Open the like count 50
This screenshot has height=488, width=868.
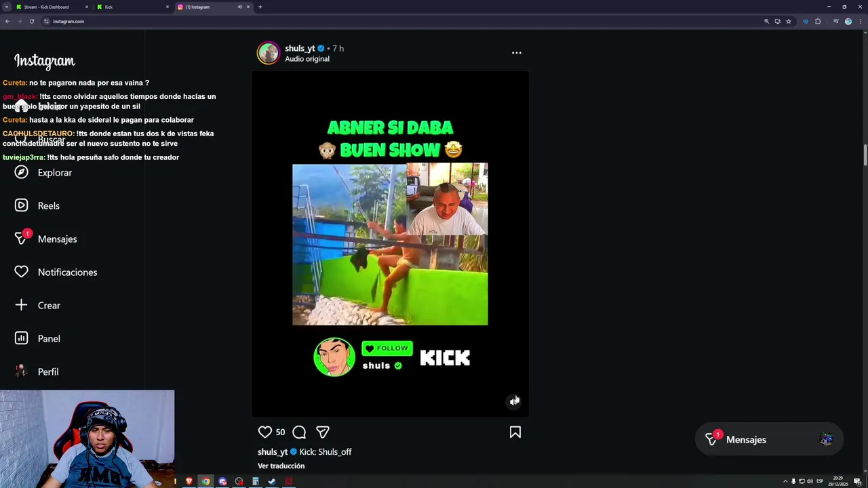click(x=280, y=432)
